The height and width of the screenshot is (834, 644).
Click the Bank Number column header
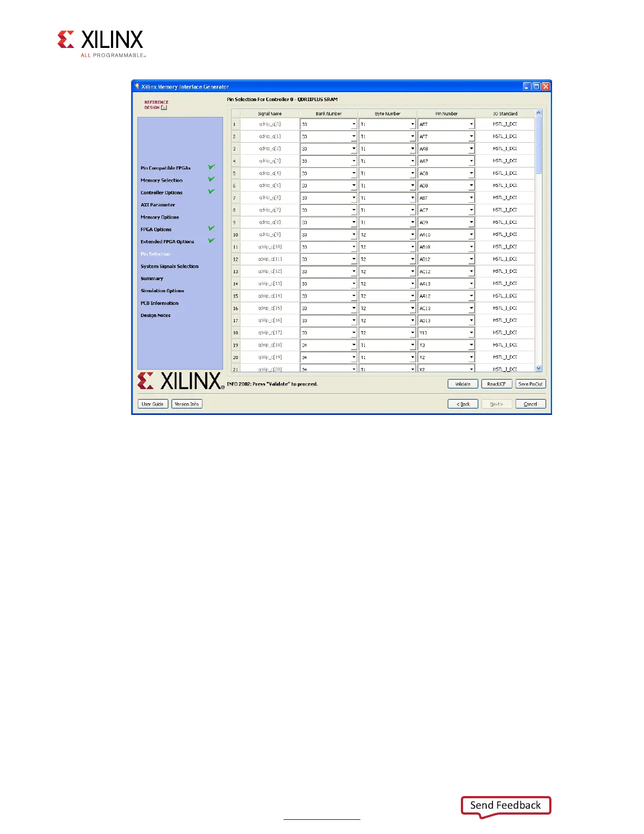click(329, 114)
